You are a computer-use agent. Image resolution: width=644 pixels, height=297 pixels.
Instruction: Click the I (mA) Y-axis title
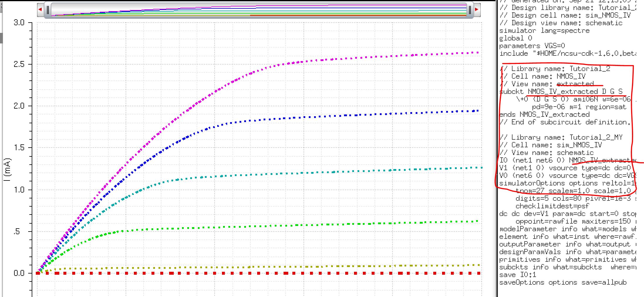coord(7,170)
